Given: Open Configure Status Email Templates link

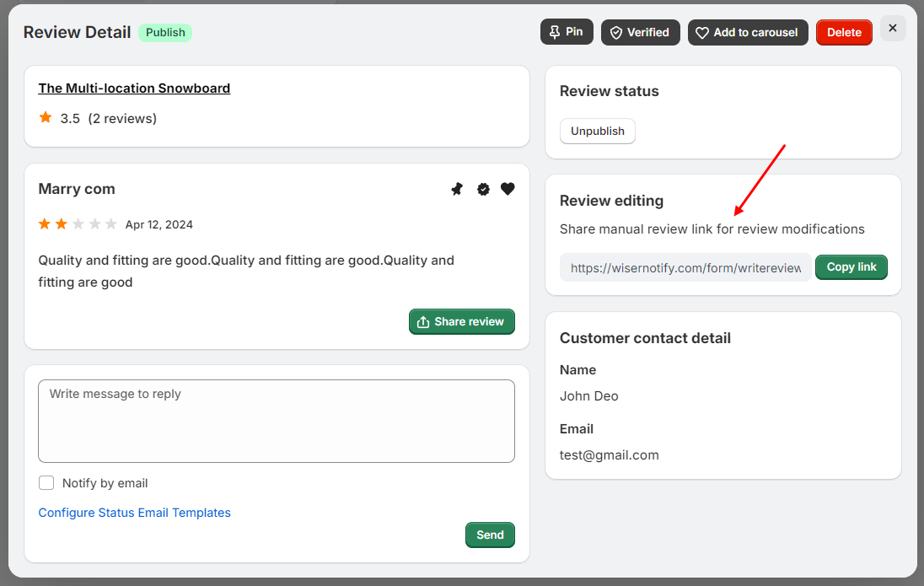Looking at the screenshot, I should 135,513.
